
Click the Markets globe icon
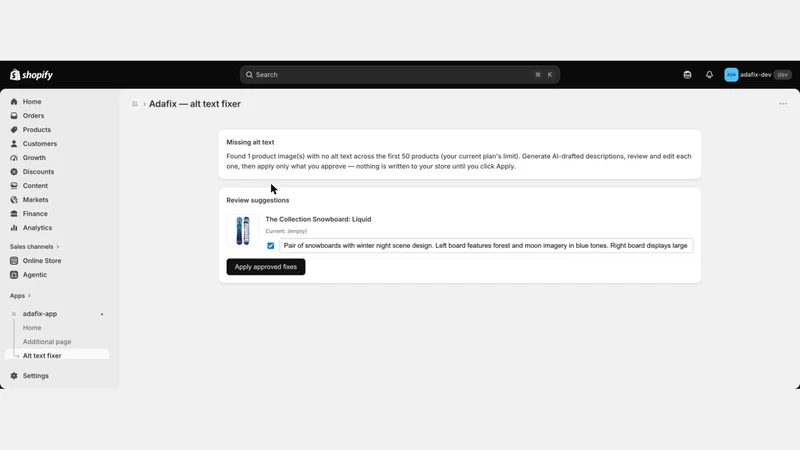14,200
